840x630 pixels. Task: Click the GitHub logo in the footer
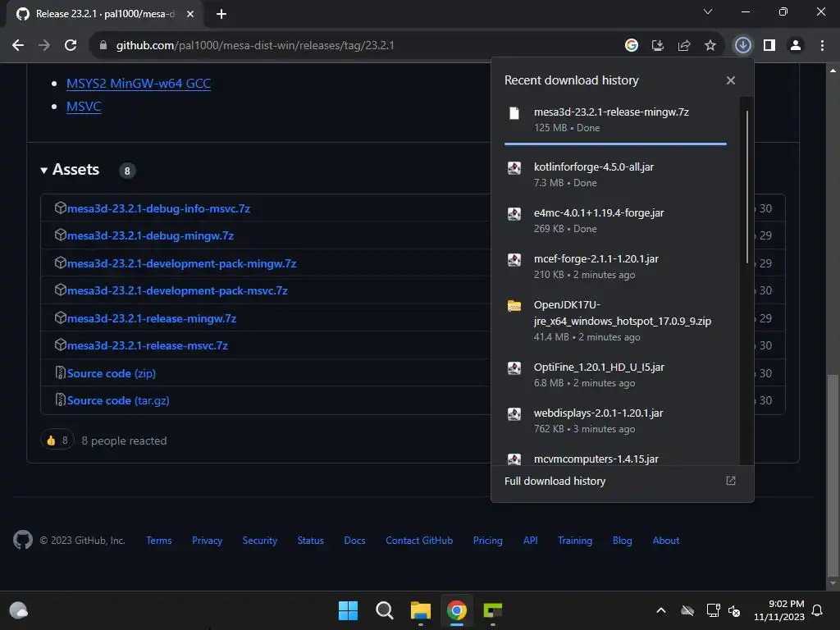22,540
